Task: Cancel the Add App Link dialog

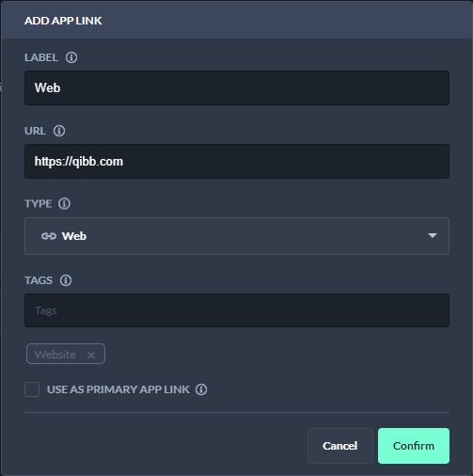Action: (340, 446)
